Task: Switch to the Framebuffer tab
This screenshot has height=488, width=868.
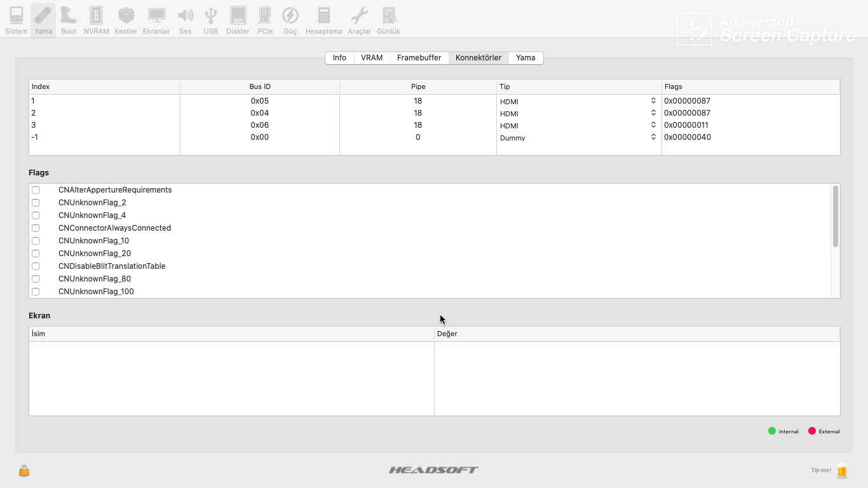Action: pos(419,57)
